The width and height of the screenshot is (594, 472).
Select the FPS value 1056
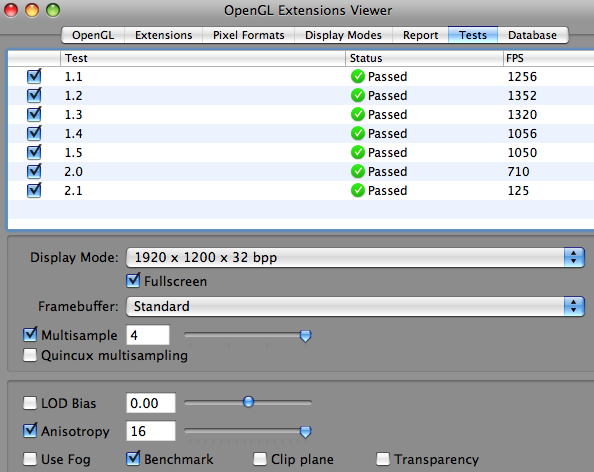[x=522, y=133]
